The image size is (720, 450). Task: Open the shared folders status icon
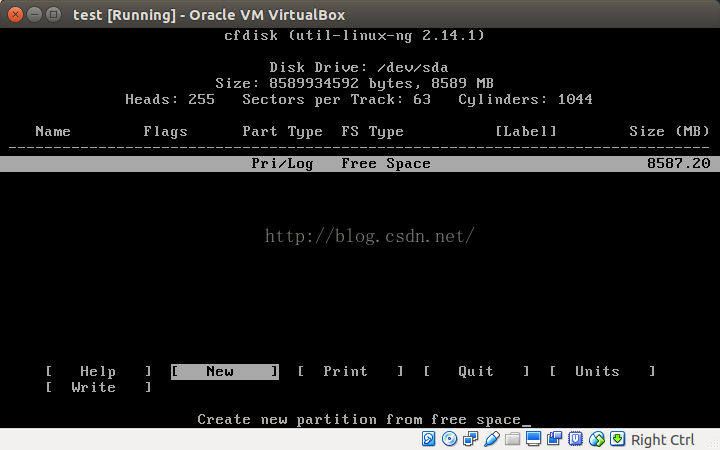[x=512, y=439]
